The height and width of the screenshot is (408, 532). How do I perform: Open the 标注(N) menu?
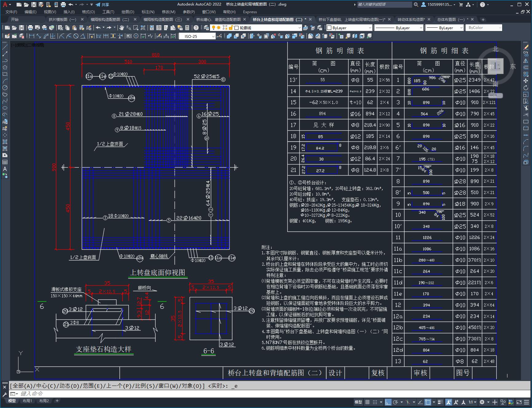[x=148, y=12]
